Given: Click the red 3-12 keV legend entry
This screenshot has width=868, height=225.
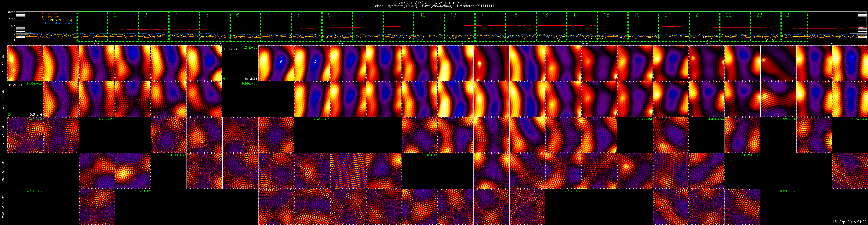Looking at the screenshot, I should (x=49, y=13).
